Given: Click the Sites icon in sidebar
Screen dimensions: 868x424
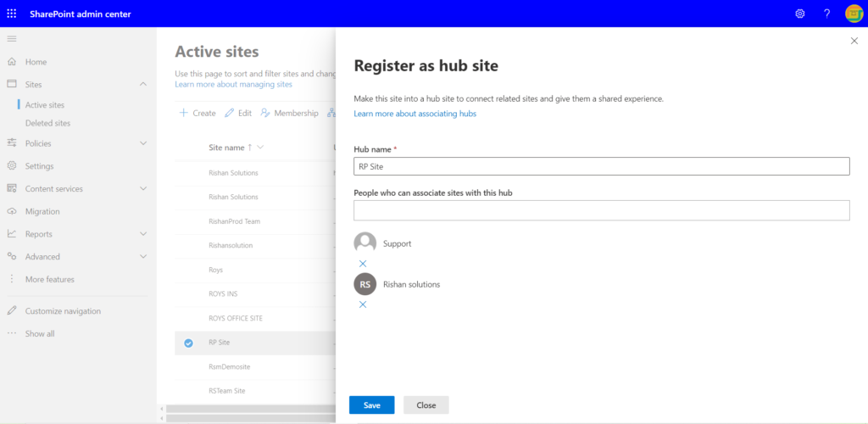Looking at the screenshot, I should coord(12,84).
